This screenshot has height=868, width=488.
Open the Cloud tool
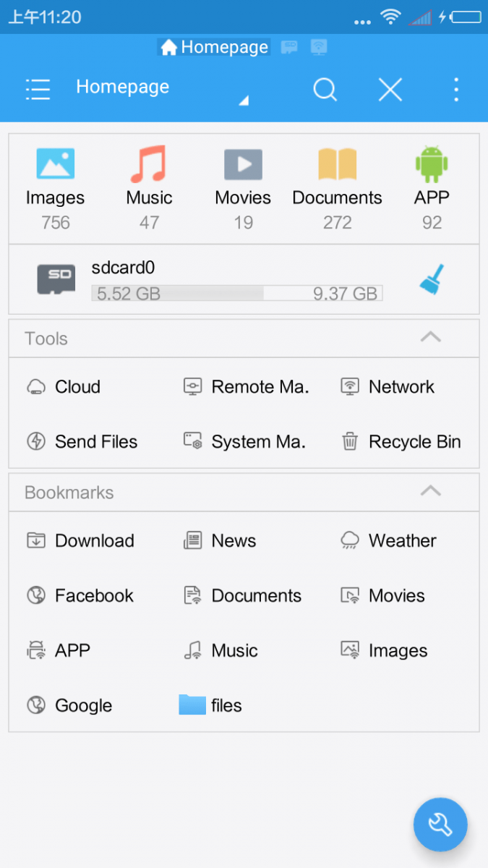[64, 387]
